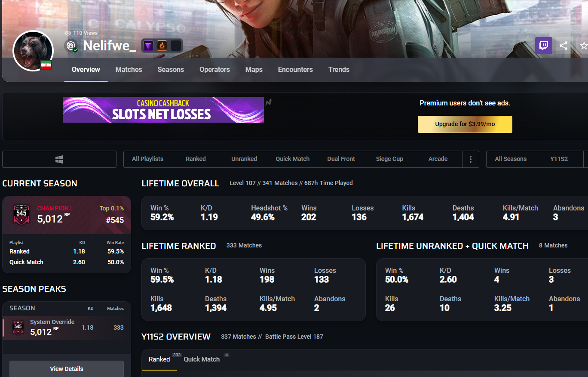The image size is (588, 377).
Task: Click the 49.6% Headshot % value
Action: [263, 217]
